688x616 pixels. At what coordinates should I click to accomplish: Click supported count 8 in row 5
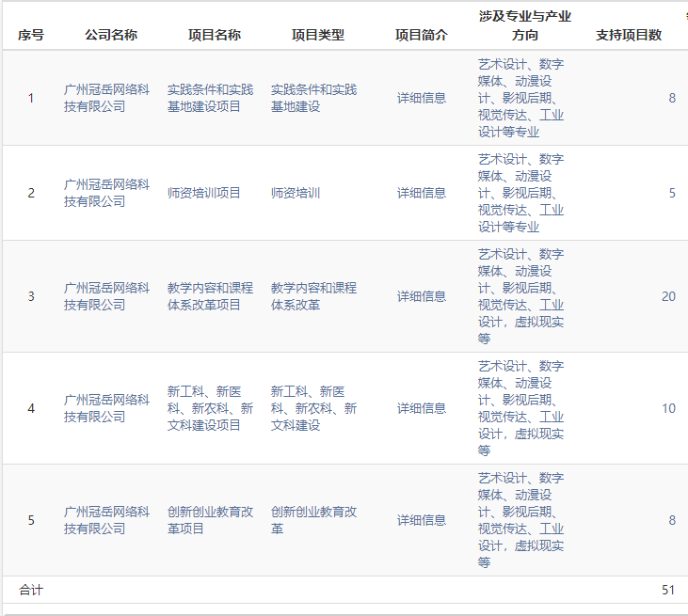click(x=672, y=520)
